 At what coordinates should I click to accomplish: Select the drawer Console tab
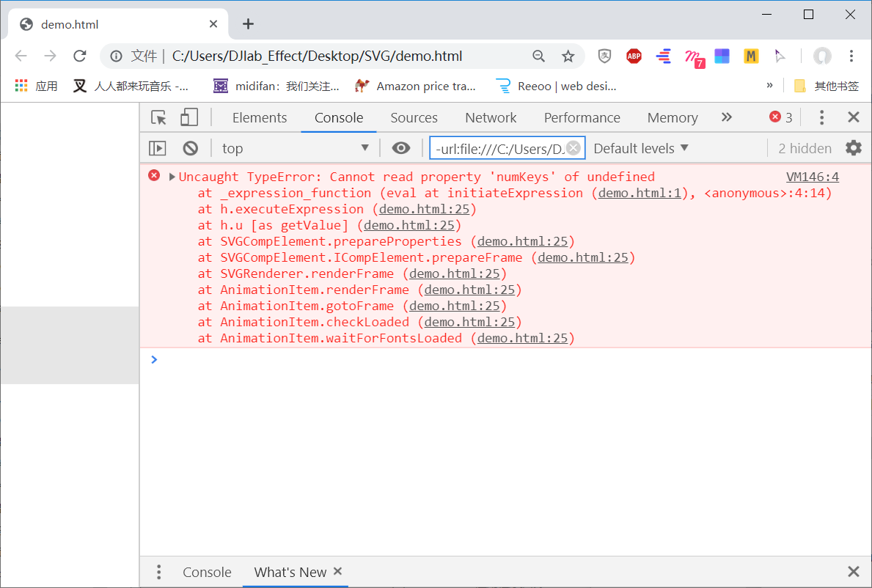pos(207,572)
